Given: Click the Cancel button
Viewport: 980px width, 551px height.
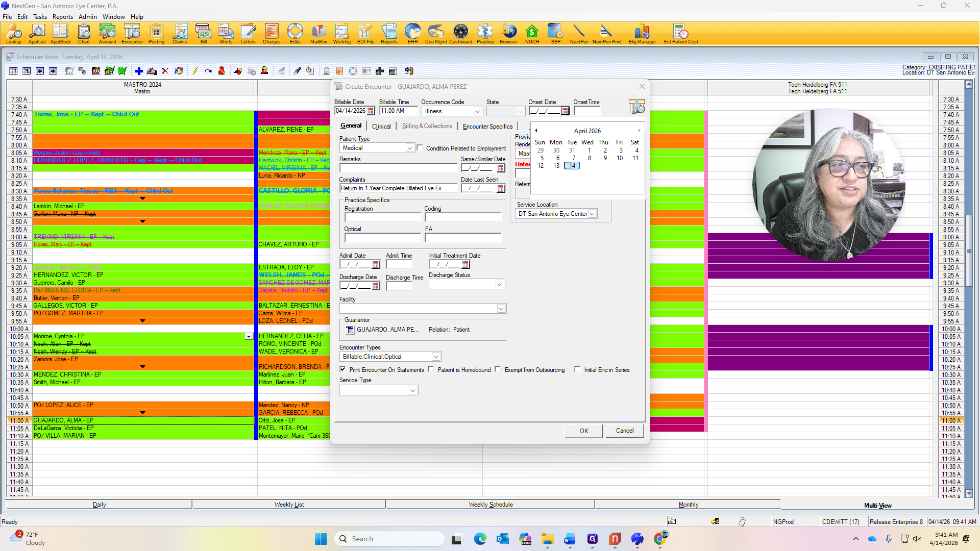Looking at the screenshot, I should [624, 431].
